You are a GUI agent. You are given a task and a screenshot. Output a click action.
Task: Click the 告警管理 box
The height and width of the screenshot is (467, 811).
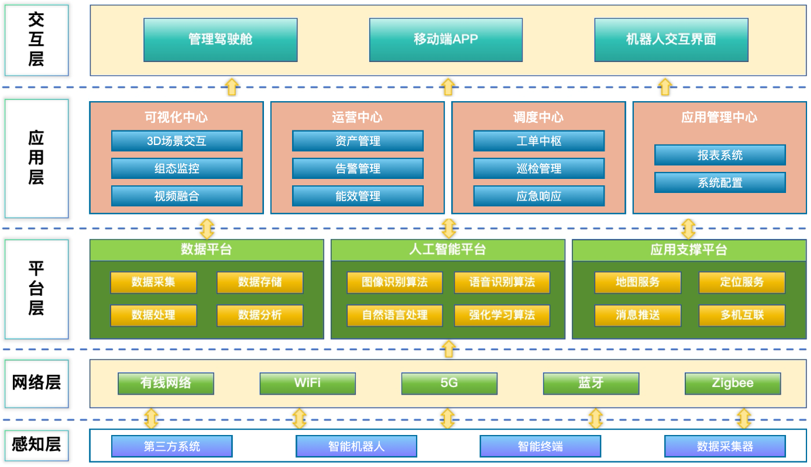point(358,168)
